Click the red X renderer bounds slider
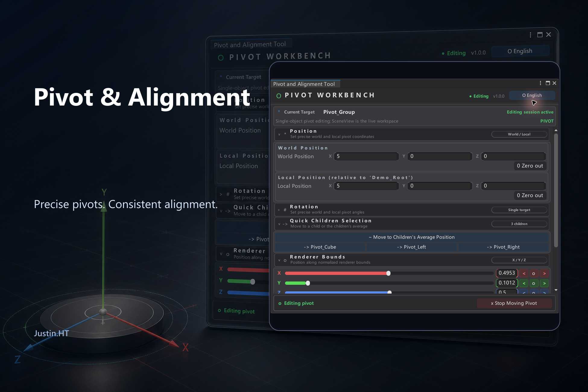The image size is (588, 392). tap(389, 273)
